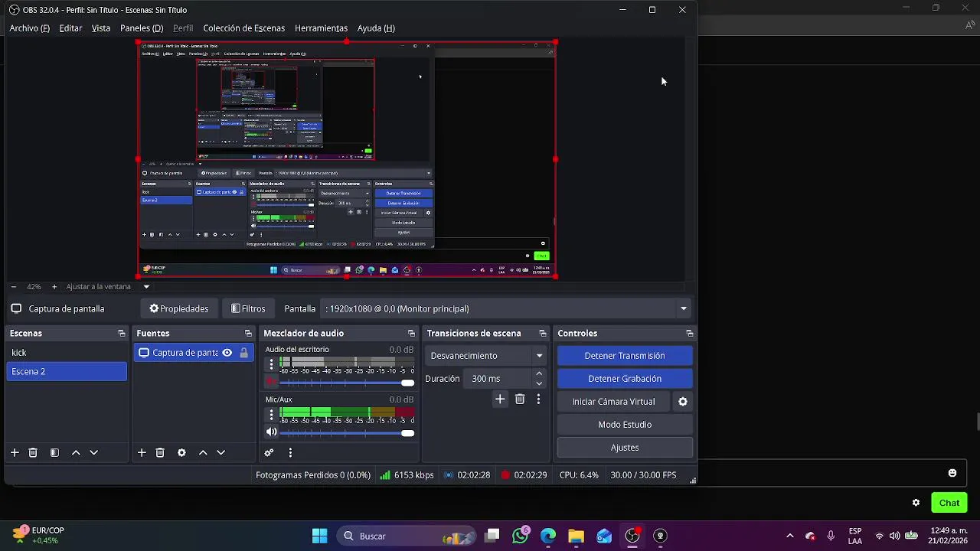This screenshot has height=551, width=980.
Task: Zoom in the preview with plus icon
Action: click(x=54, y=287)
